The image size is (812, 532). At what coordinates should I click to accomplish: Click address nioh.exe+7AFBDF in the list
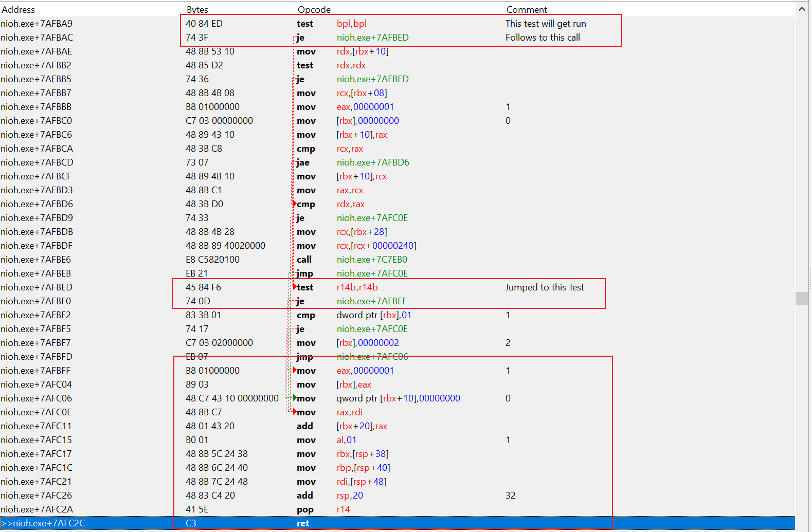[37, 246]
